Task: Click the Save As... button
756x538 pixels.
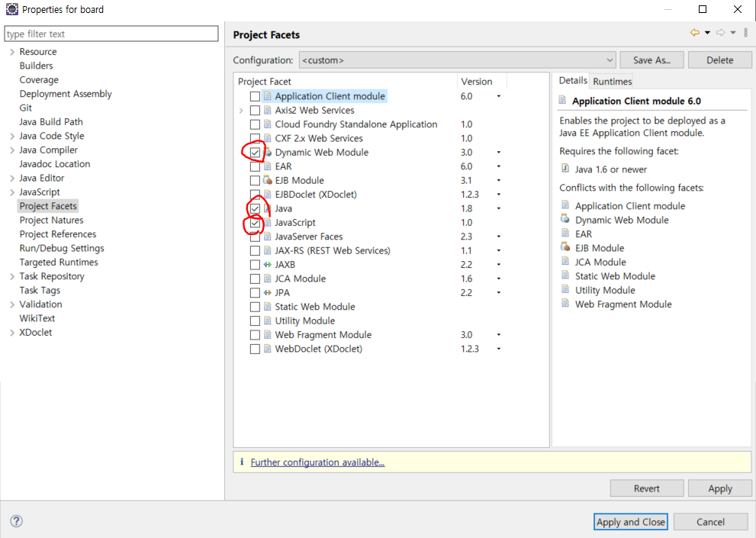Action: pyautogui.click(x=651, y=60)
